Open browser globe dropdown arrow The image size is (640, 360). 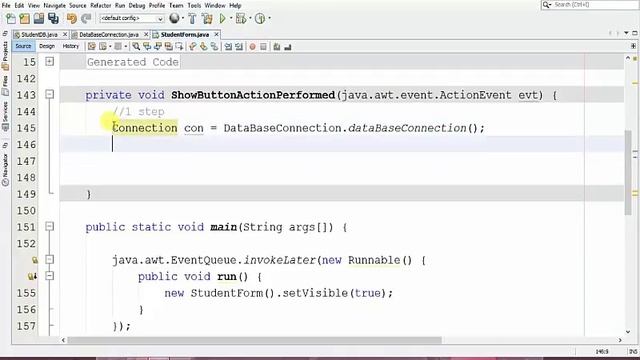point(182,18)
